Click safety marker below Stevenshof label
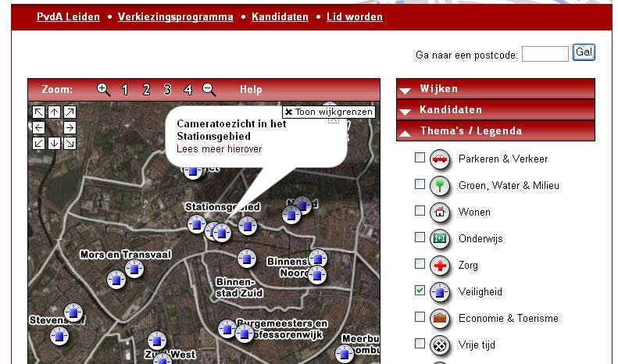The height and width of the screenshot is (364, 618). [x=59, y=336]
